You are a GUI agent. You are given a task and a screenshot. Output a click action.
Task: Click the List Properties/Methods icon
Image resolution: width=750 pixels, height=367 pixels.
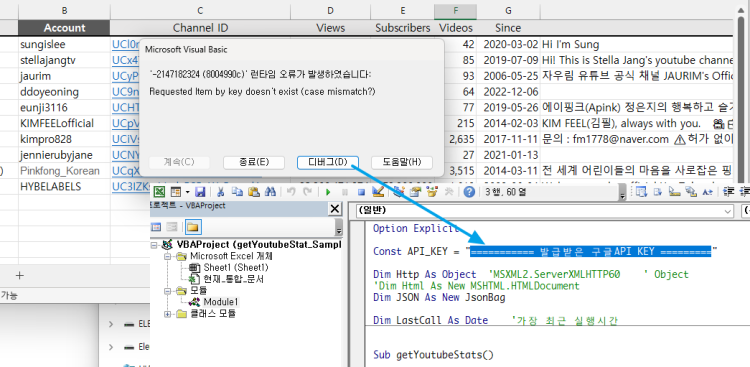(x=641, y=191)
